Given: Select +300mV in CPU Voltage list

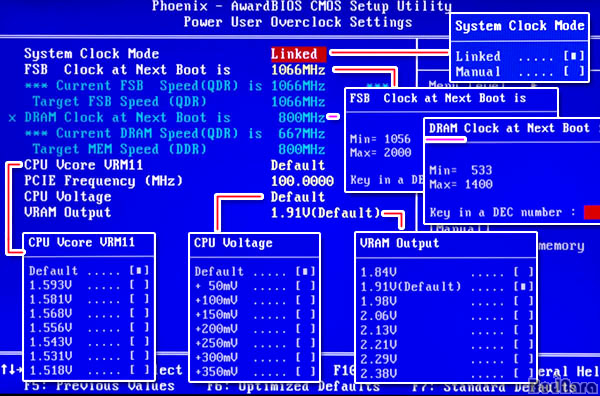Looking at the screenshot, I should coord(255,357).
